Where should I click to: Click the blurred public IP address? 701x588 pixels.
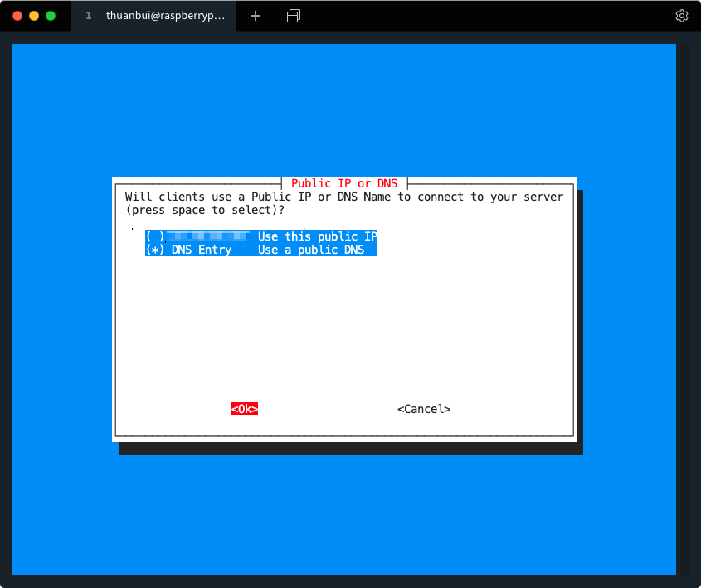(208, 236)
